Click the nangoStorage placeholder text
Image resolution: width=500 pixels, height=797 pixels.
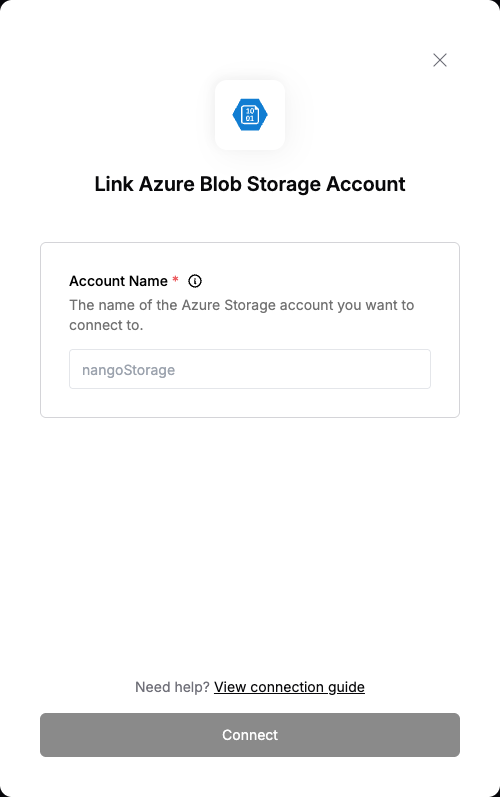pyautogui.click(x=129, y=370)
